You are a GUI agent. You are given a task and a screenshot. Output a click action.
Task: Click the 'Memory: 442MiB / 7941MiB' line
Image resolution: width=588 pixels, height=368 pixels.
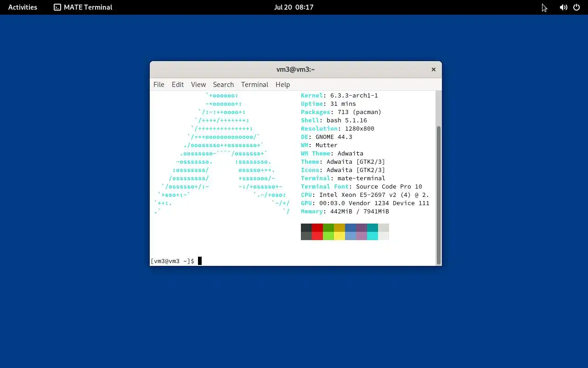coord(345,212)
